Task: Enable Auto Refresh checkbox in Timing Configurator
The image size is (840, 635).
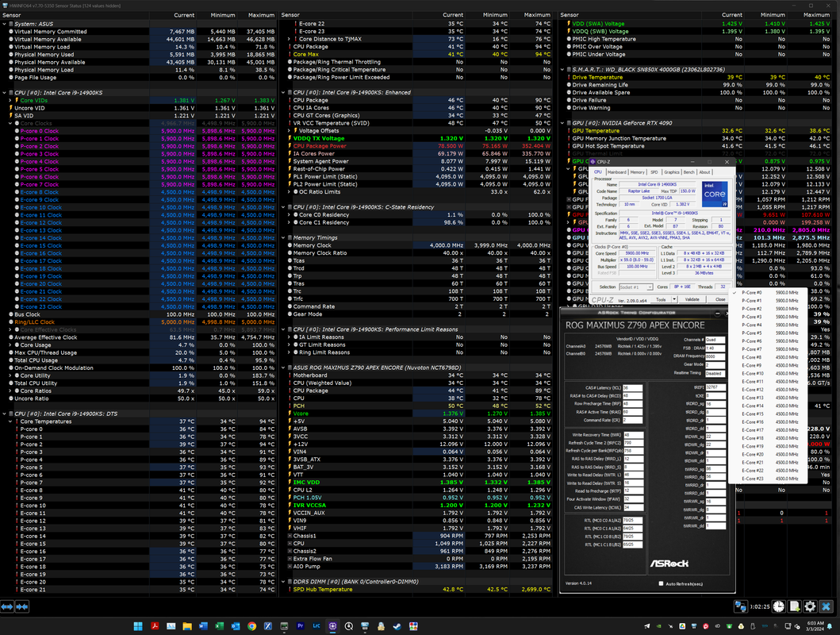Action: [661, 583]
